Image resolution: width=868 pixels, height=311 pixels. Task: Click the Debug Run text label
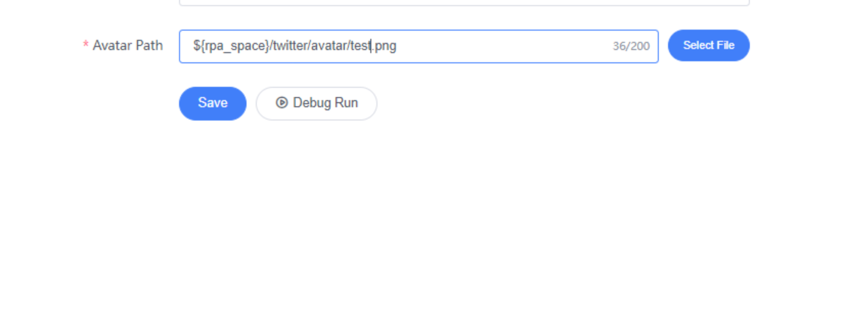point(325,103)
